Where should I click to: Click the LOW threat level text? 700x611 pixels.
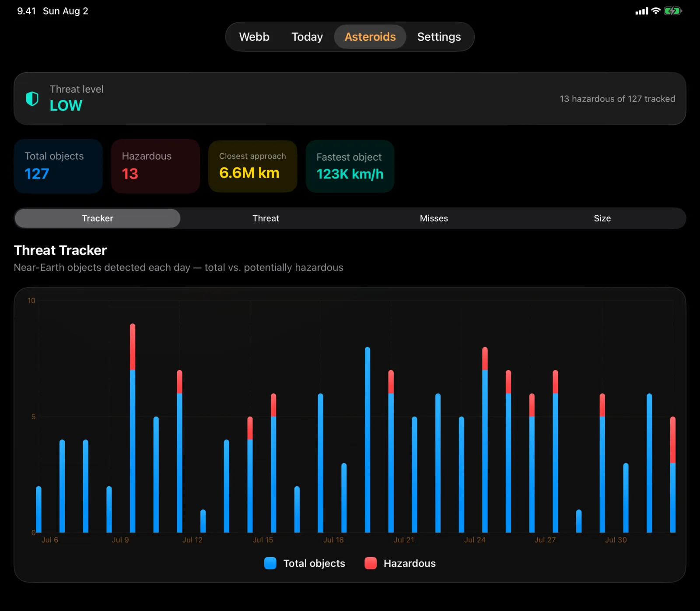click(66, 105)
